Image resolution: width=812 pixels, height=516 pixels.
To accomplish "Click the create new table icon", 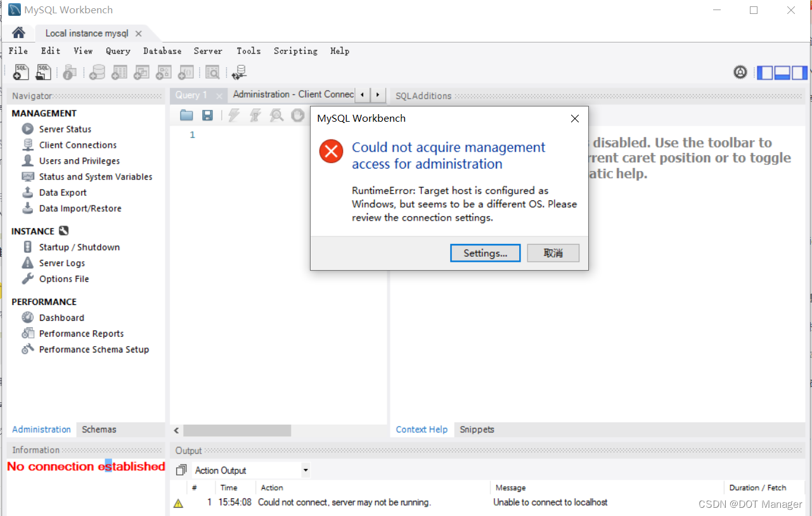I will click(119, 72).
